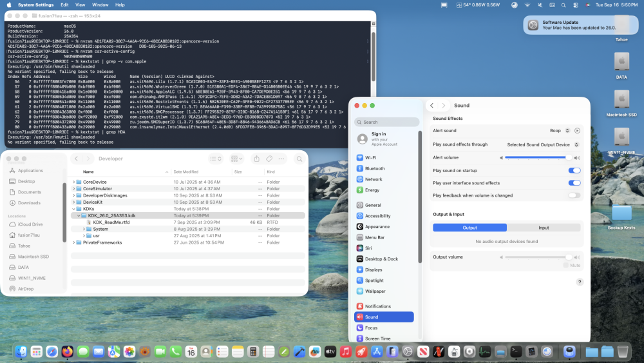Open News app in the Dock
Viewport: 644px width, 363px height.
(x=423, y=351)
